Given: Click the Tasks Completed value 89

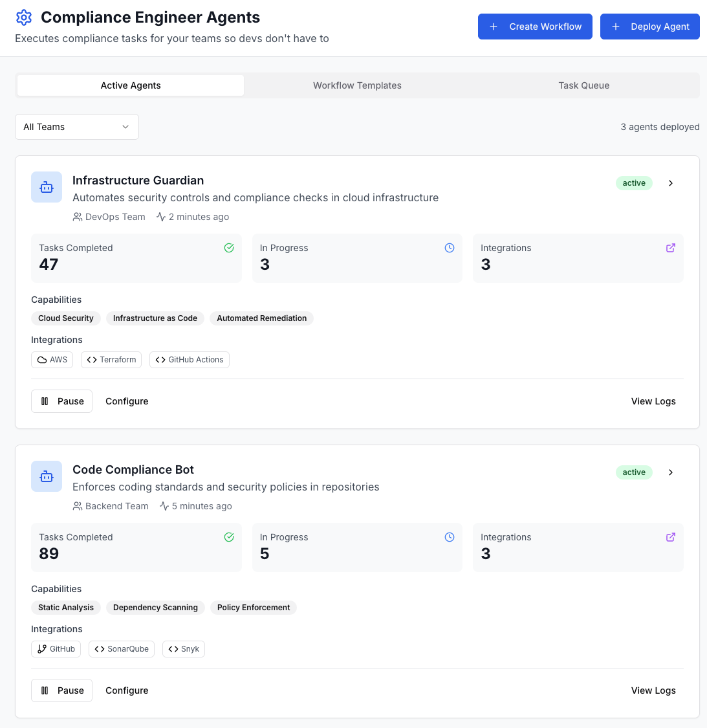Looking at the screenshot, I should tap(49, 553).
